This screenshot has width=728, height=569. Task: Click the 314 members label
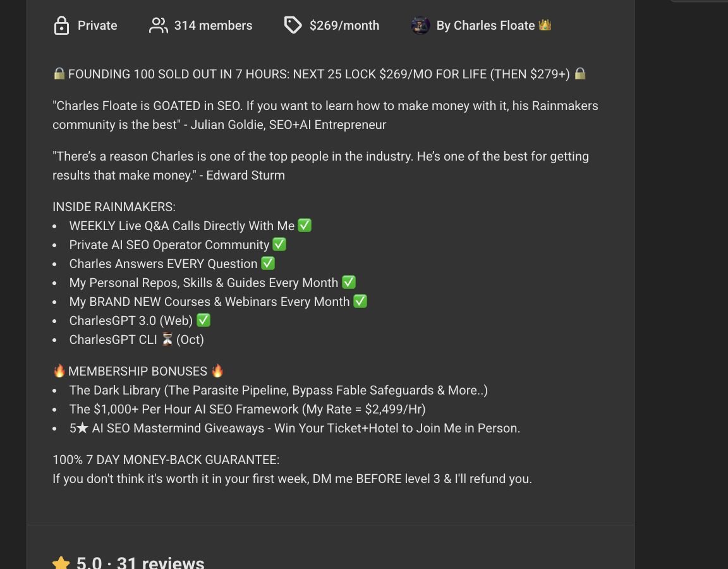tap(213, 25)
